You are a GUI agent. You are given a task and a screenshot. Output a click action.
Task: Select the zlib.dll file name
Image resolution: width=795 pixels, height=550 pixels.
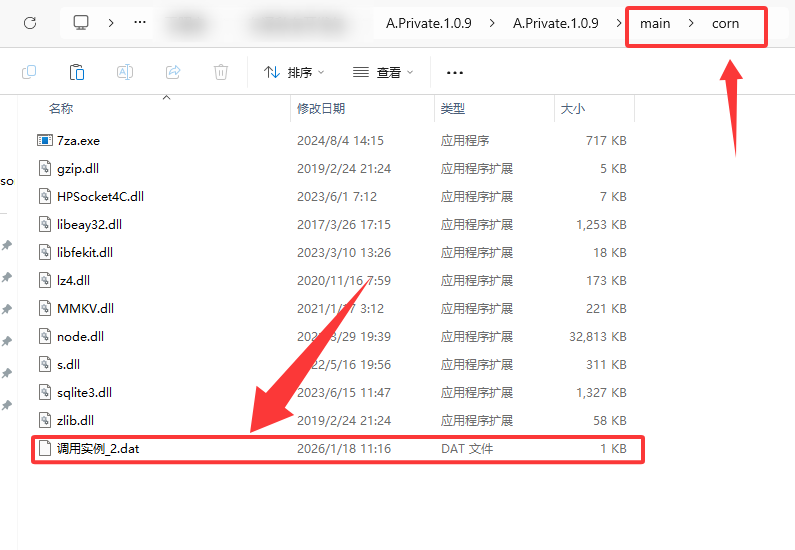75,420
